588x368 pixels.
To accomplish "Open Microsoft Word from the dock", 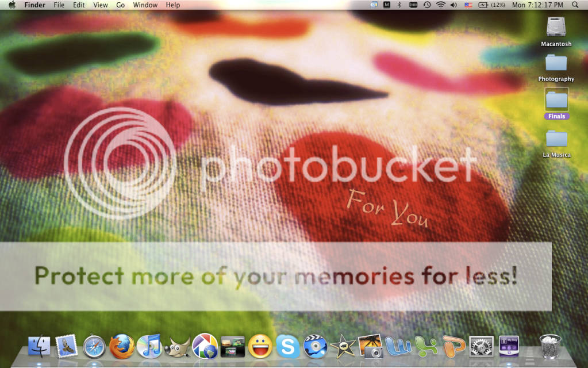I will pos(398,346).
